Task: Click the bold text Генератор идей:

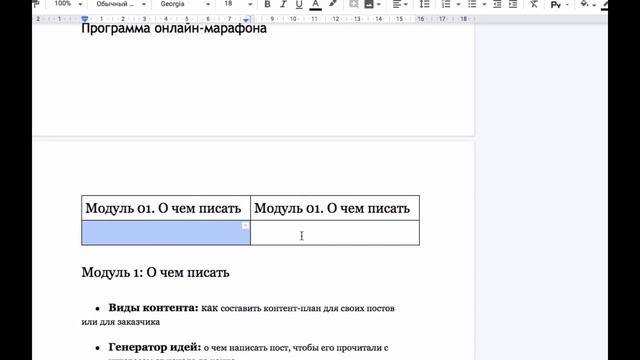Action: pyautogui.click(x=155, y=347)
